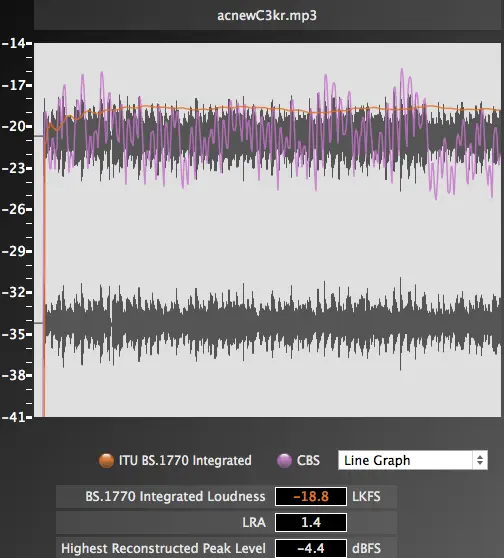Click the LKFS unit label

click(x=366, y=496)
